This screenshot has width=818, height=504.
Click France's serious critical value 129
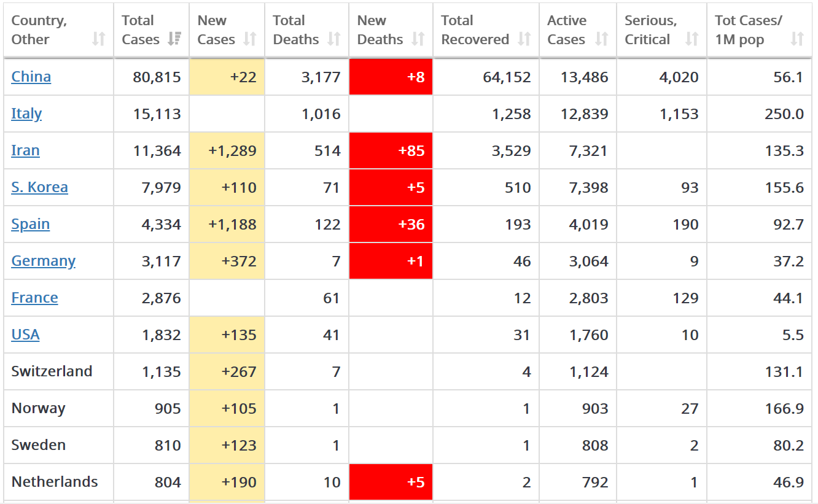[x=685, y=298]
